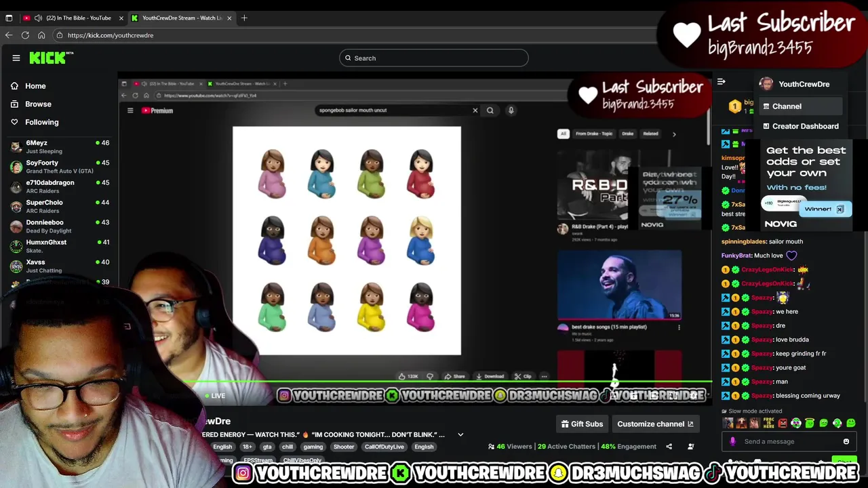Like the YouTube video thumbs up
Screen dimensions: 868x488
point(408,376)
